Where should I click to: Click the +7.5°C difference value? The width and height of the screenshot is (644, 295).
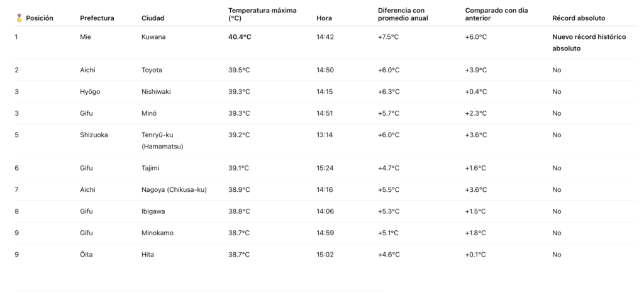388,37
